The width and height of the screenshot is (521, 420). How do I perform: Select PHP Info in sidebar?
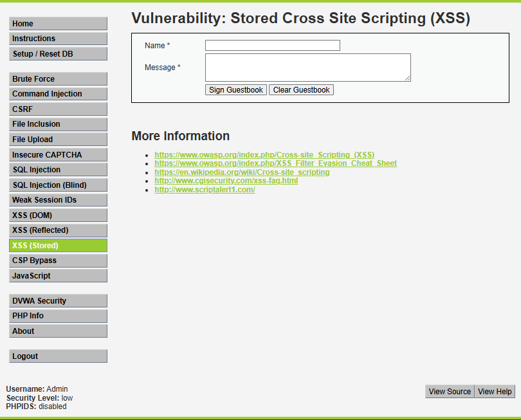pyautogui.click(x=58, y=316)
